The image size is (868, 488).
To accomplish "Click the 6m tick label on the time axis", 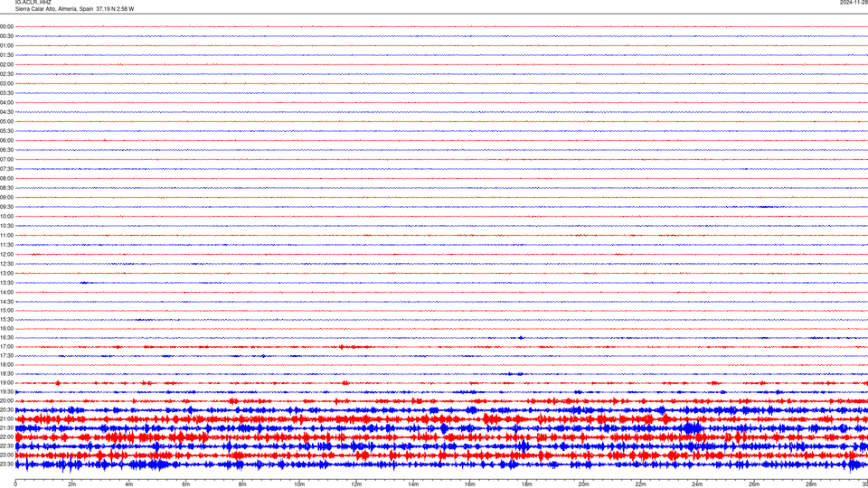I will pos(185,484).
